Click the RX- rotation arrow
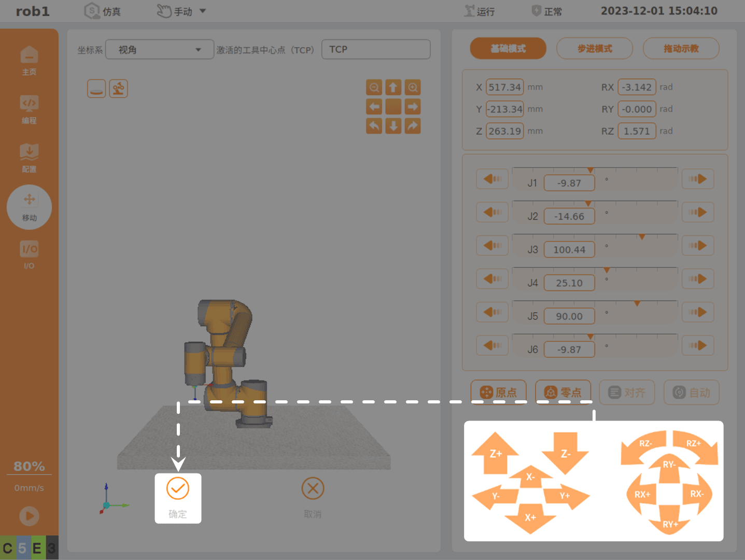This screenshot has width=745, height=560. (697, 494)
